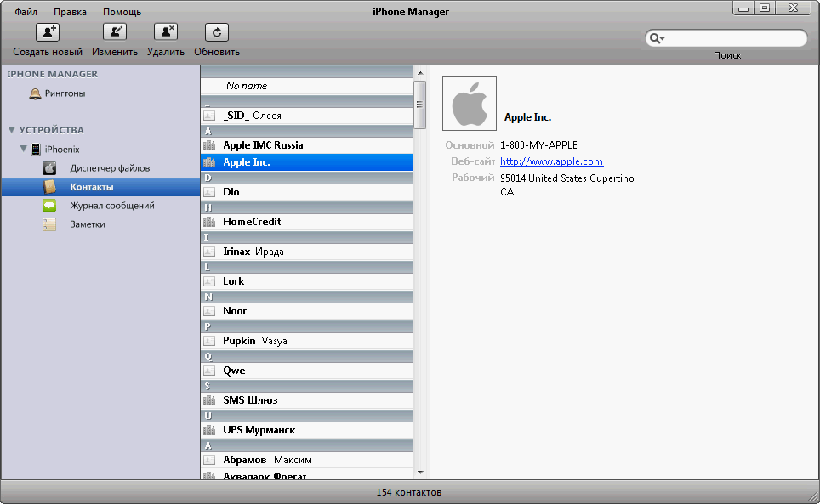The width and height of the screenshot is (820, 504).
Task: Select the Контакты sidebar item
Action: click(x=91, y=187)
